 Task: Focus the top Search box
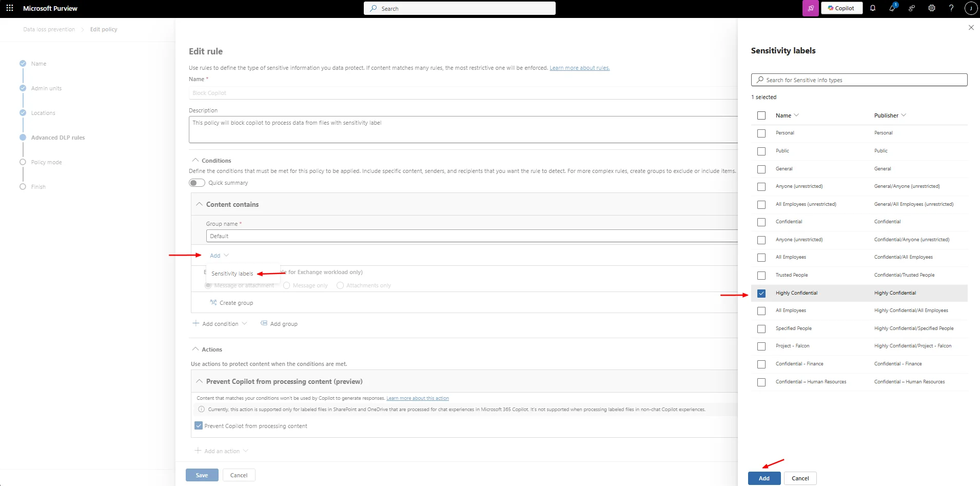click(x=460, y=8)
